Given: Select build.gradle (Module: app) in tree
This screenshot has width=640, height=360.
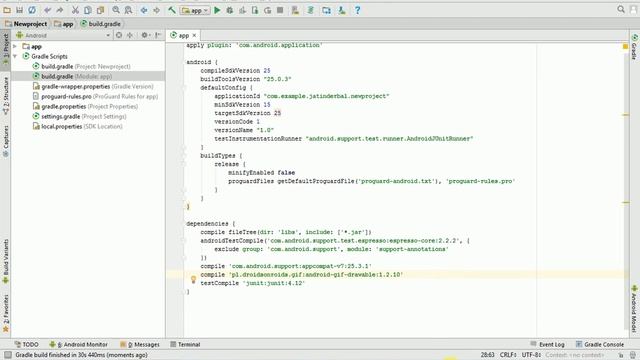Looking at the screenshot, I should click(72, 76).
